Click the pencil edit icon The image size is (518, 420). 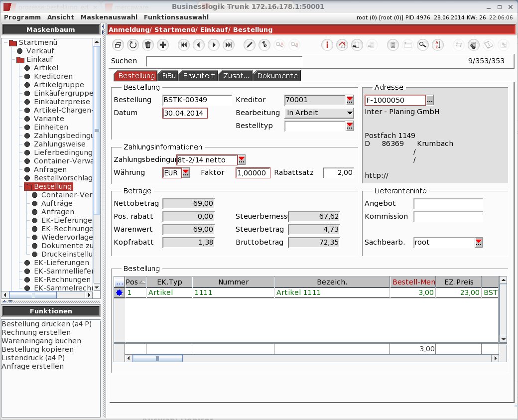250,45
